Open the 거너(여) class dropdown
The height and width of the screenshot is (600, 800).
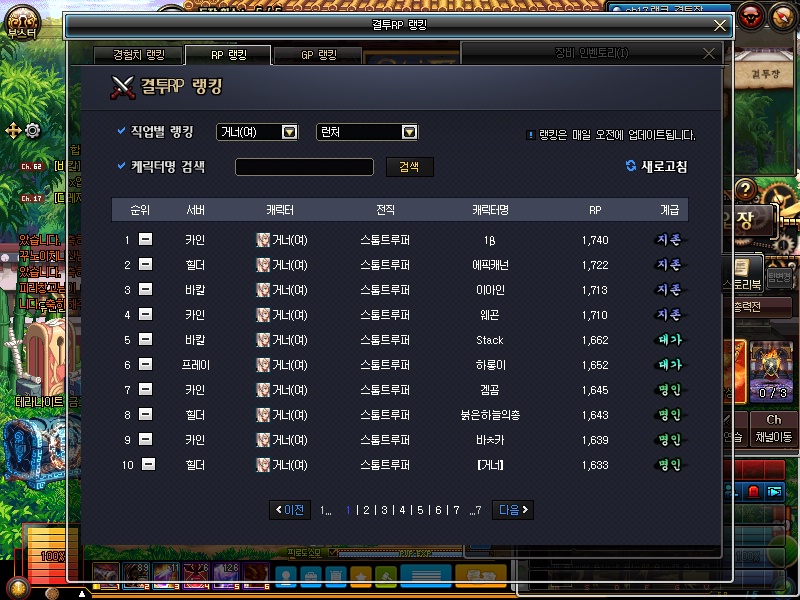[x=289, y=132]
